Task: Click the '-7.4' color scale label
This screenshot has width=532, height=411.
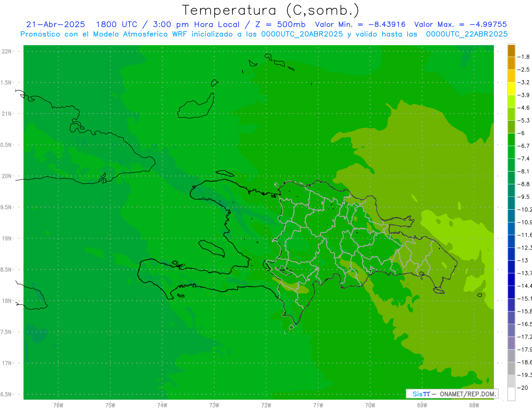Action: [524, 159]
